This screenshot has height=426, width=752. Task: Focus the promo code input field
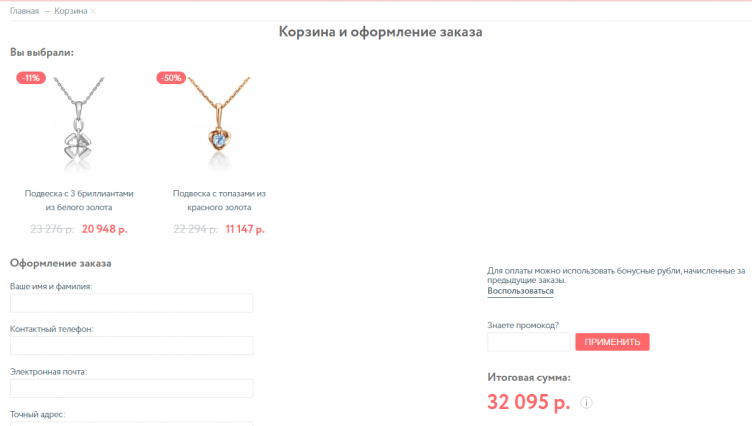(x=529, y=342)
